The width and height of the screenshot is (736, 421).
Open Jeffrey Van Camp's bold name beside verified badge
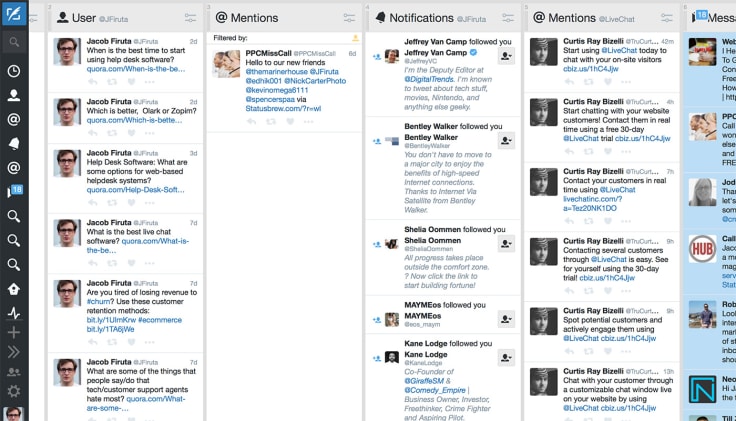(x=436, y=53)
